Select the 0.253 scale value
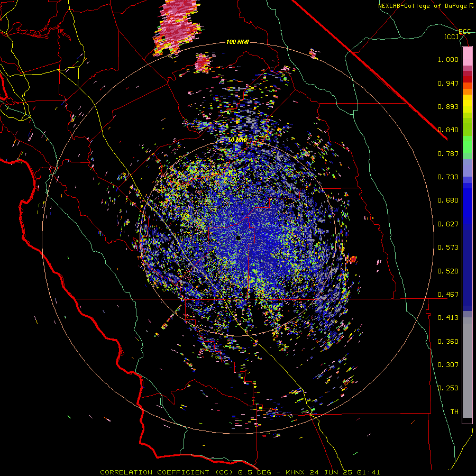The image size is (476, 476). click(x=448, y=388)
